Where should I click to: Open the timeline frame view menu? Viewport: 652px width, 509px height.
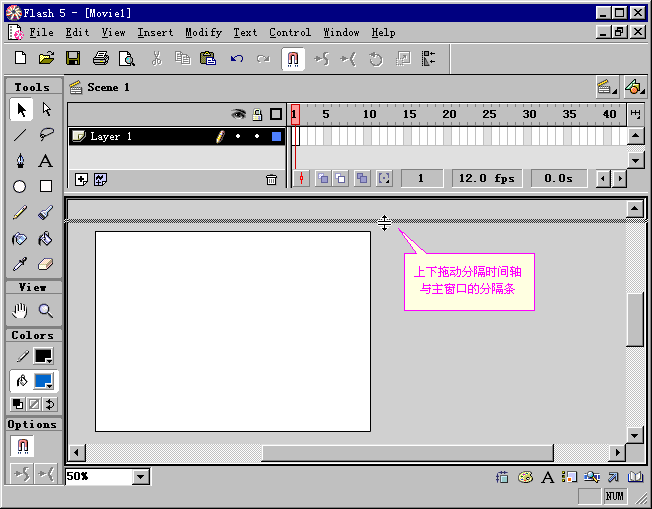tap(635, 114)
